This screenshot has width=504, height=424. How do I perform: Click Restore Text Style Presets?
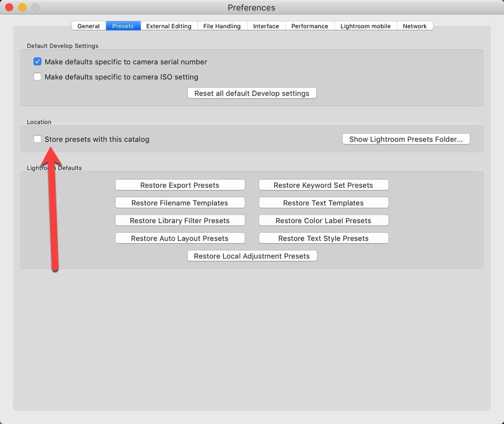pyautogui.click(x=323, y=238)
